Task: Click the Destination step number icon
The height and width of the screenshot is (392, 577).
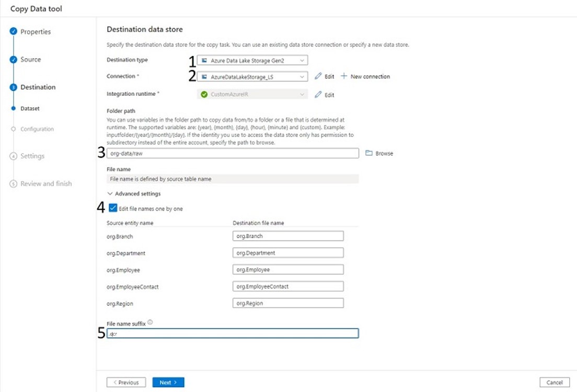Action: pos(14,87)
